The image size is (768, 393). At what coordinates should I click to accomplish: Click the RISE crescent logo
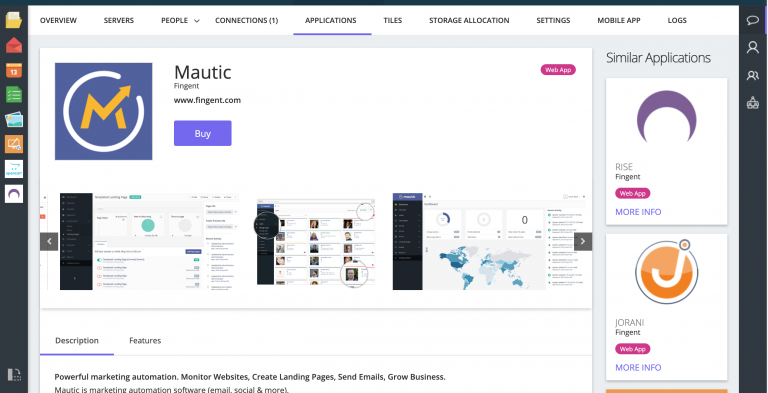pos(667,117)
